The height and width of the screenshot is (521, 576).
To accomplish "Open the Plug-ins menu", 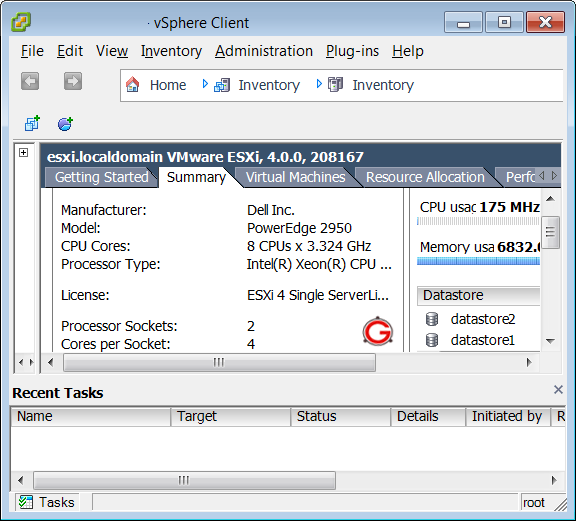I will (352, 51).
